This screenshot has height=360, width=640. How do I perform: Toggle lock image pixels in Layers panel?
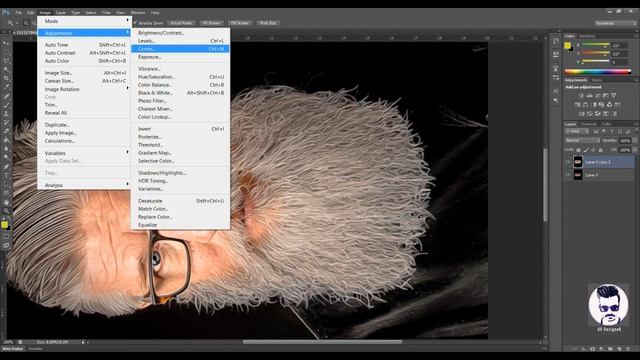tap(586, 150)
